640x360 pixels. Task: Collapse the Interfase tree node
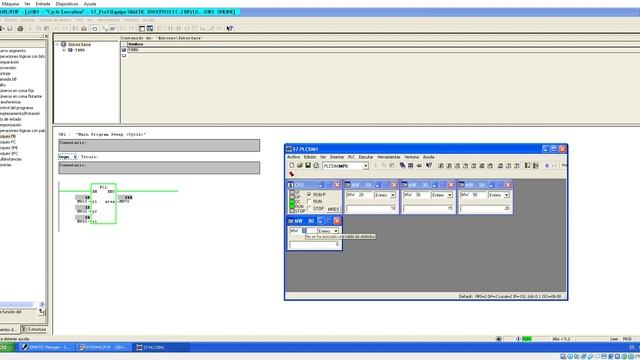coord(58,44)
